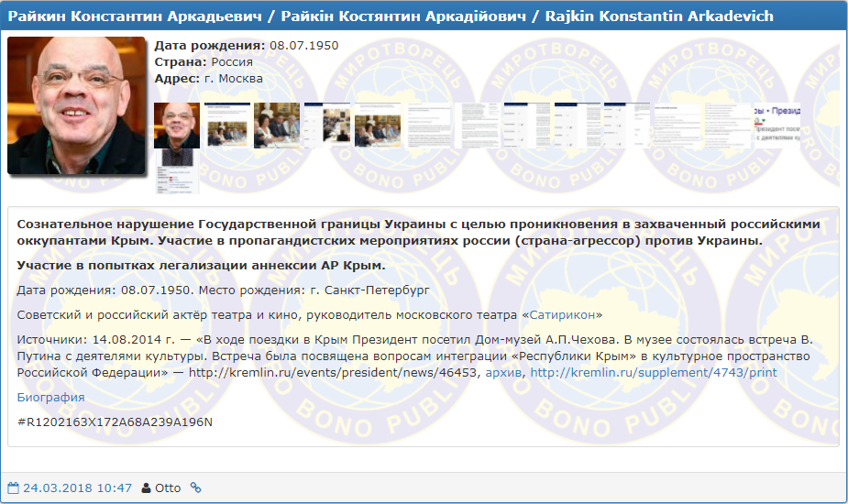Click the permalink chain icon in footer
This screenshot has width=848, height=504.
[195, 488]
